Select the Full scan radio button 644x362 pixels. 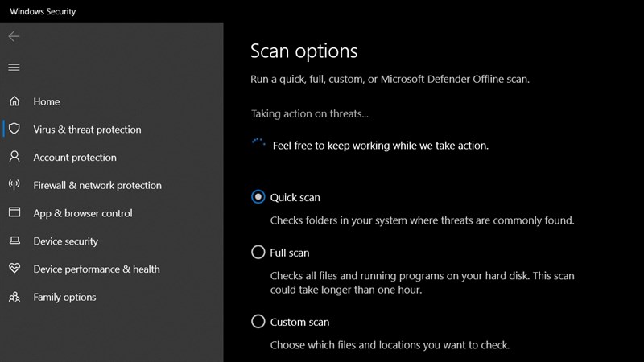(258, 253)
